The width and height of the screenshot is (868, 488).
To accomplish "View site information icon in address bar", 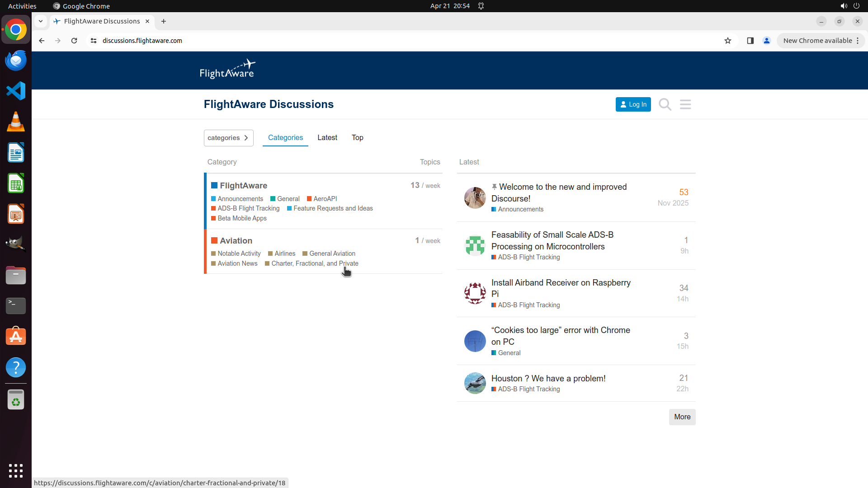I will click(x=94, y=41).
